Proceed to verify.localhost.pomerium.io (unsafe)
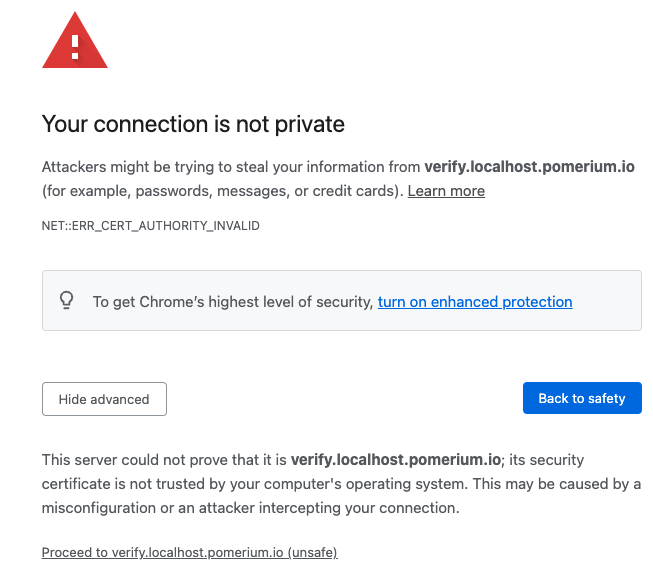The width and height of the screenshot is (653, 569). 189,552
